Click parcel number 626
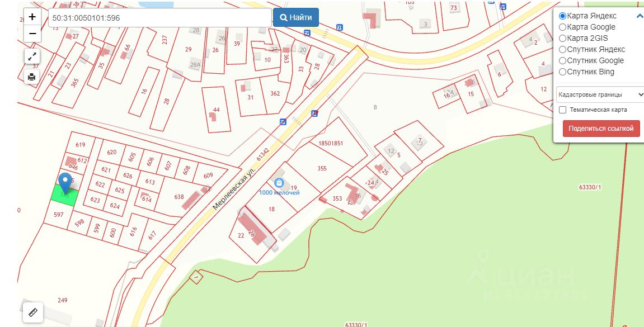 pyautogui.click(x=128, y=176)
